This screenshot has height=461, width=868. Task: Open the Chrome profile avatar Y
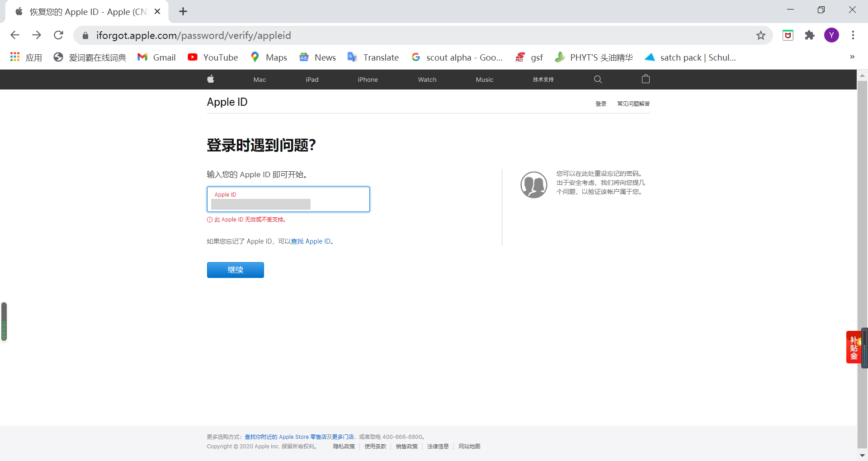point(831,35)
